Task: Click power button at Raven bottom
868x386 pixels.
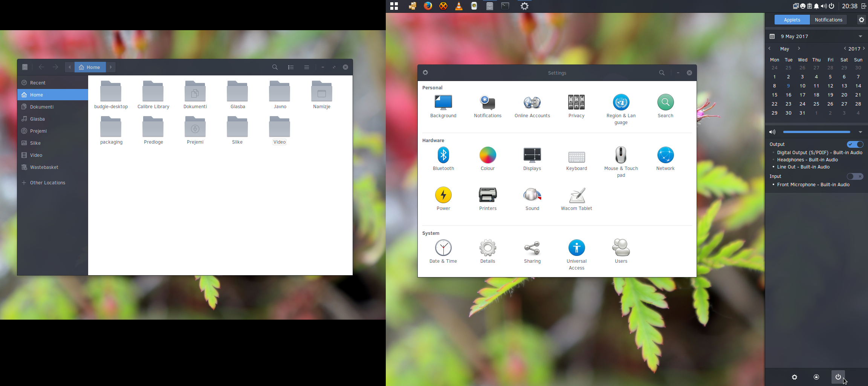Action: coord(838,377)
